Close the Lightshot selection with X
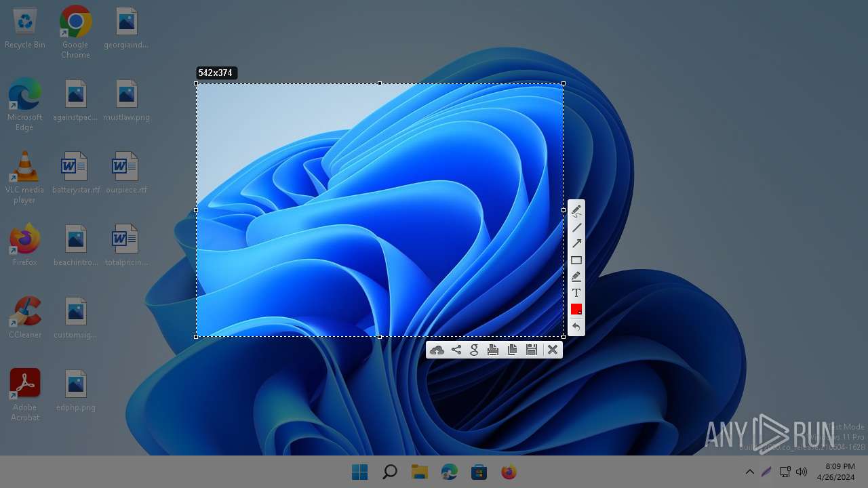 click(x=553, y=350)
